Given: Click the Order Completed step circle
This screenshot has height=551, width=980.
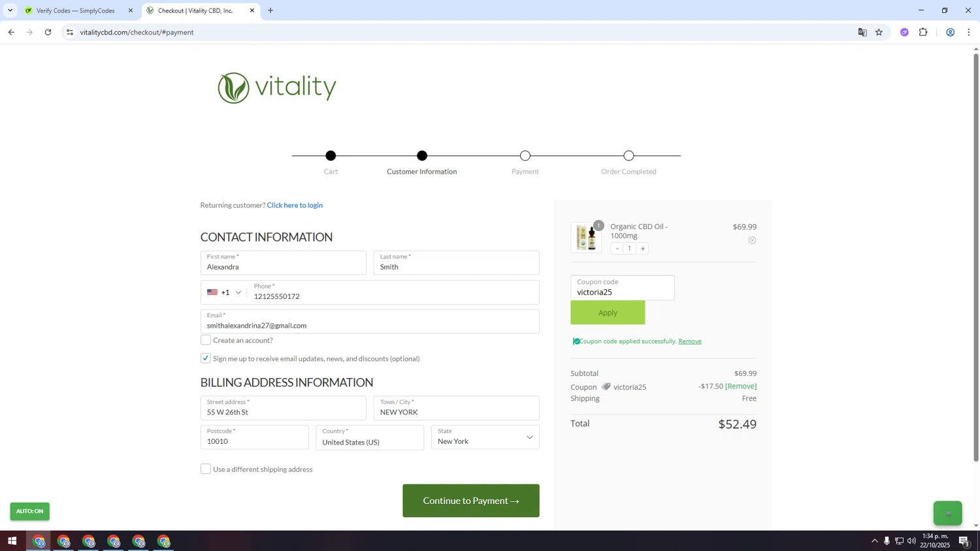Looking at the screenshot, I should coord(629,156).
